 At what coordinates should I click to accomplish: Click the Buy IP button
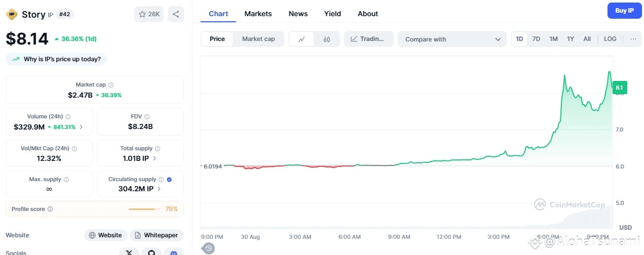click(x=624, y=11)
